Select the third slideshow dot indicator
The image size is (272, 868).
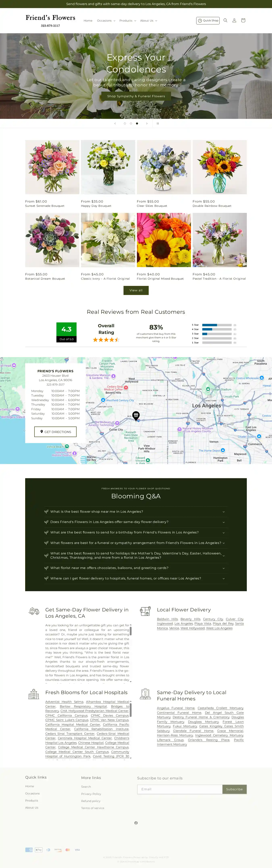(x=137, y=123)
